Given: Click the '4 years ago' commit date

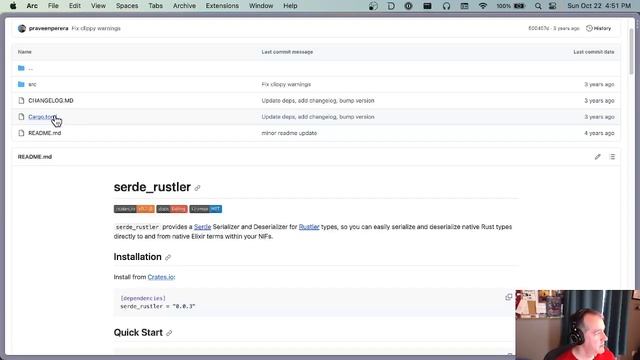Looking at the screenshot, I should pos(599,133).
